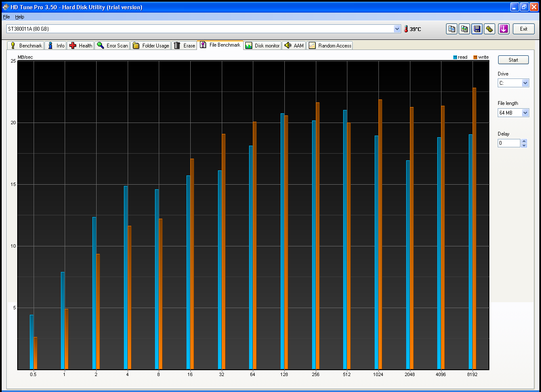Click the File Benchmark tab icon
Screen dimensions: 541x392
pos(203,45)
